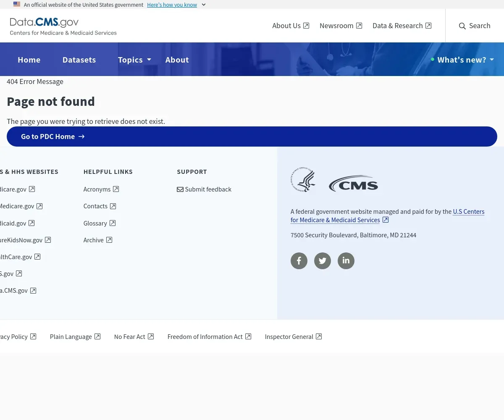Select the "HELPFUL LINKS" heading
The height and width of the screenshot is (420, 504).
tap(108, 172)
